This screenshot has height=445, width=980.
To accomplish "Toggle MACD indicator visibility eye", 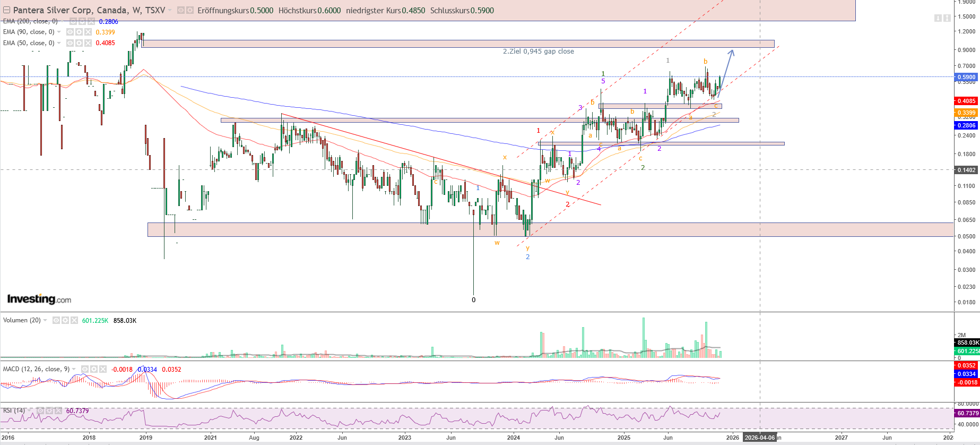I will 85,369.
